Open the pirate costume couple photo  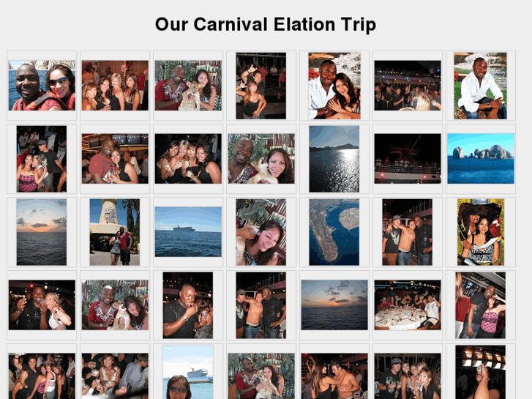[x=481, y=232]
